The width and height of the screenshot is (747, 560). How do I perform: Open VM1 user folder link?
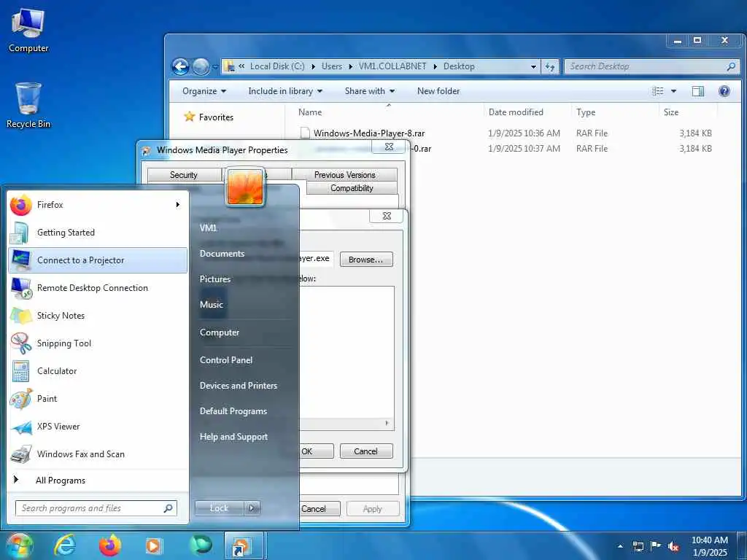208,228
